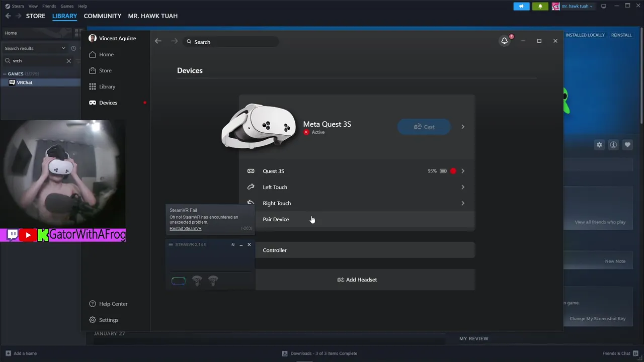Switch to the STORE tab in Steam

[x=36, y=16]
